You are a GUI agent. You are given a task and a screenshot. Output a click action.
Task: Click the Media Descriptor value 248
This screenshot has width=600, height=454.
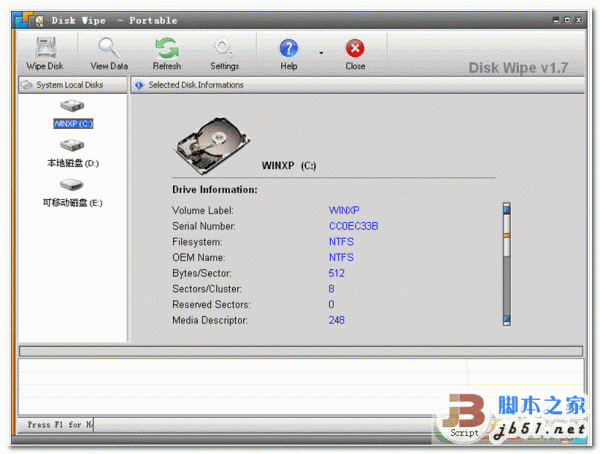pos(336,320)
